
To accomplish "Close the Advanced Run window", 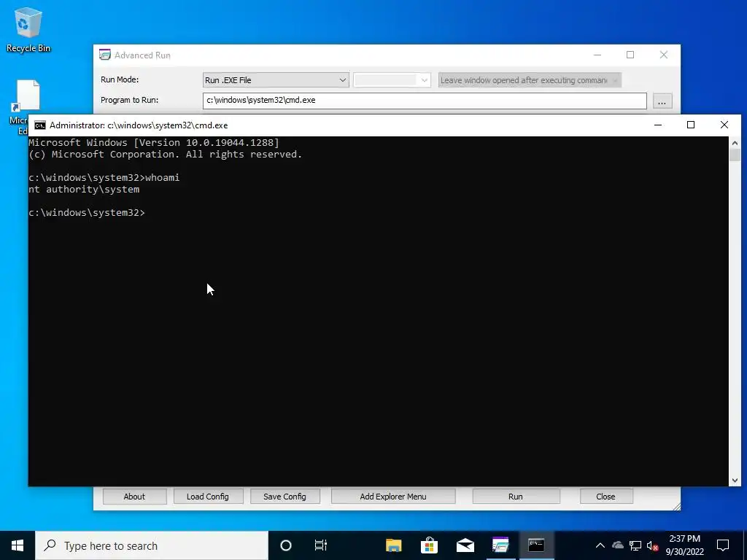I will (x=664, y=55).
